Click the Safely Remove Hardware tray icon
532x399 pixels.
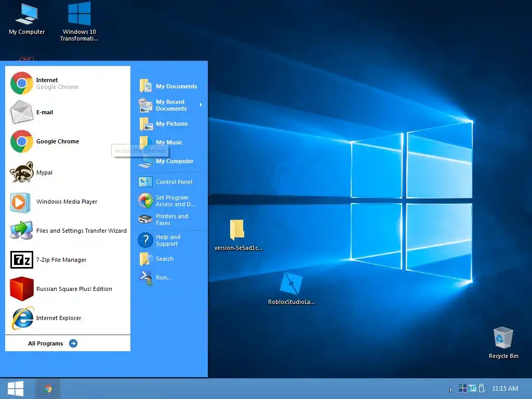coord(482,388)
